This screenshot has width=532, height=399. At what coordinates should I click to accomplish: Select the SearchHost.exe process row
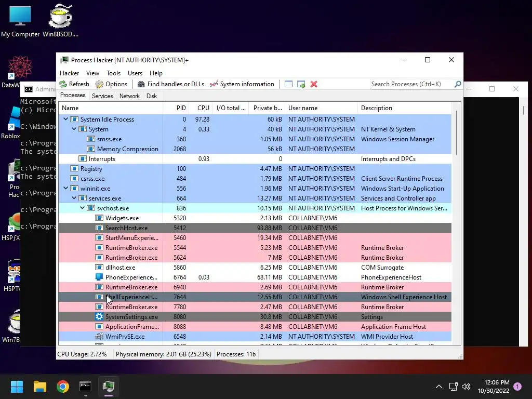pyautogui.click(x=255, y=228)
